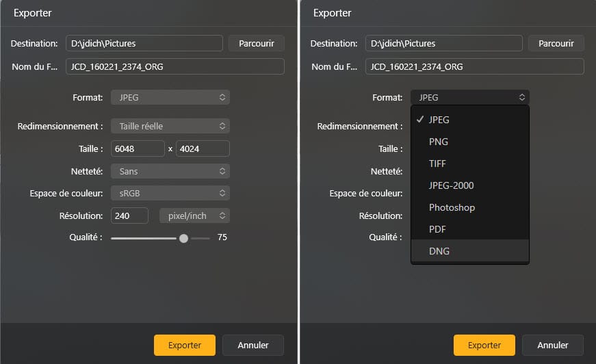Viewport: 596px width, 364px height.
Task: Click Parcourir button in right Exporter dialog
Action: 556,43
